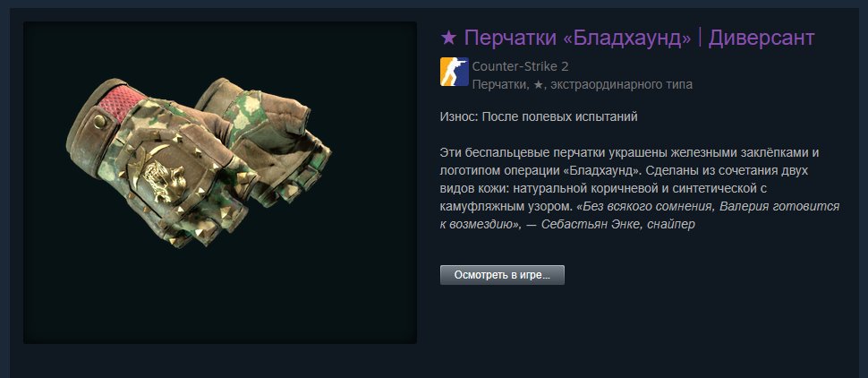
Task: Click the Counter-Strike 2 game name text
Action: pos(521,66)
